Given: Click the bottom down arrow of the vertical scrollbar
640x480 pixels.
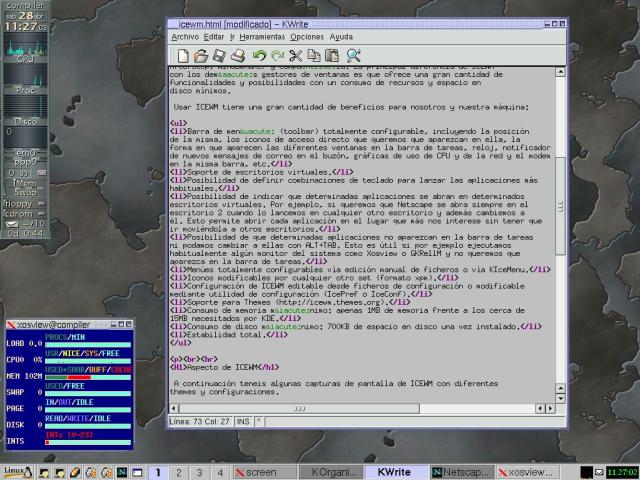Looking at the screenshot, I should [x=560, y=398].
